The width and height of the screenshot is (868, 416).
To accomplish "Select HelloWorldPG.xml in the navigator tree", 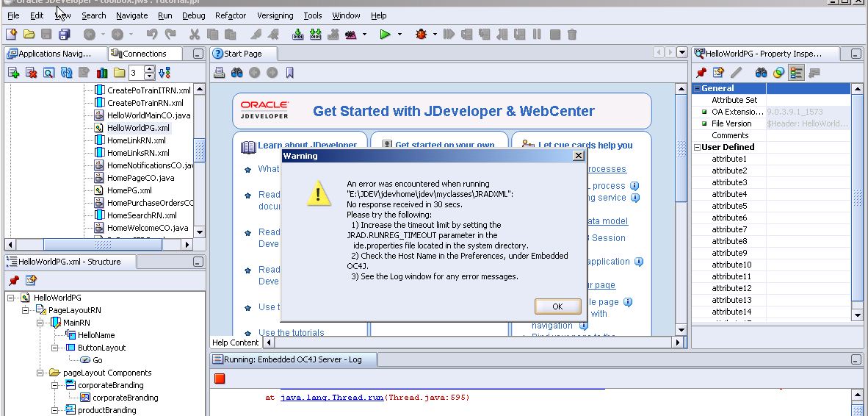I will 137,128.
